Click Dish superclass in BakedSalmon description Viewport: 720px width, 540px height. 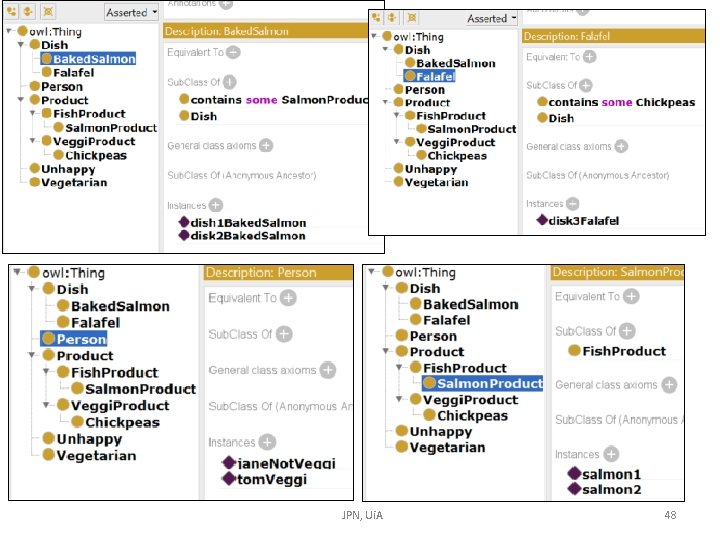coord(198,116)
